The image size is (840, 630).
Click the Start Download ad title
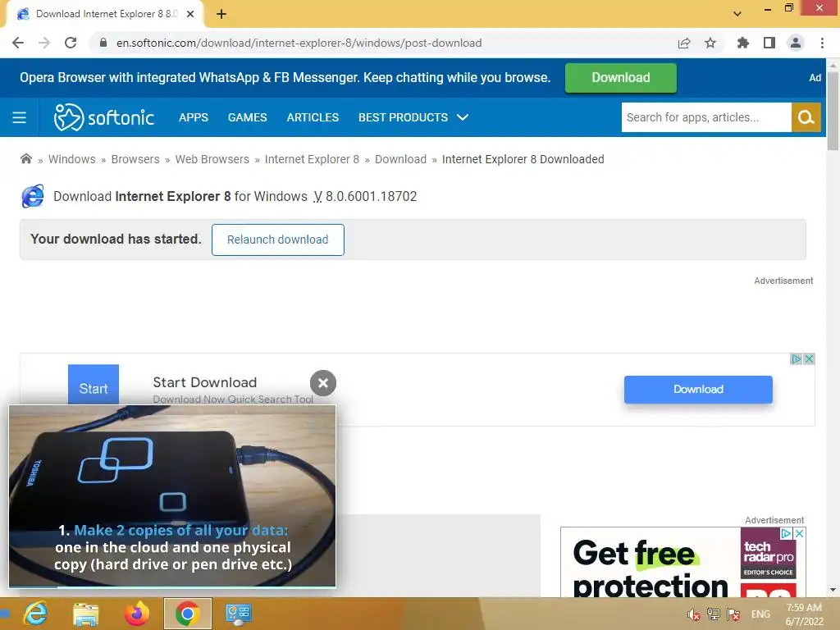(x=204, y=382)
